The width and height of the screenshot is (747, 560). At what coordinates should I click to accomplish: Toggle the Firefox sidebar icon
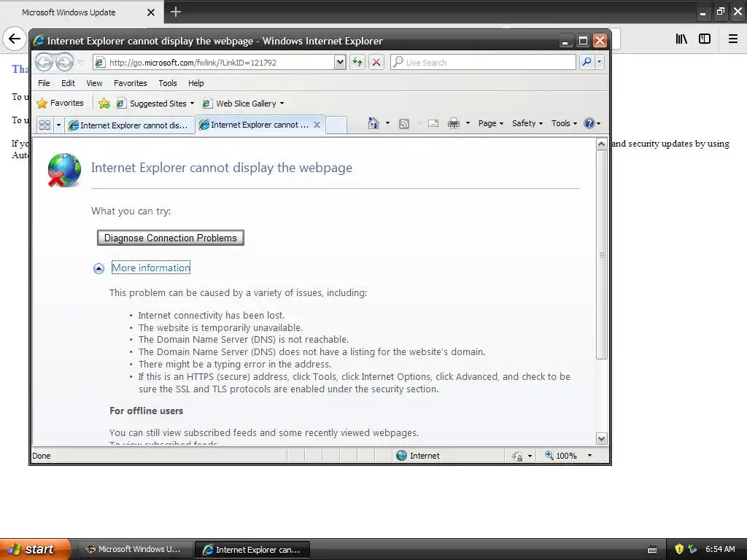[705, 39]
